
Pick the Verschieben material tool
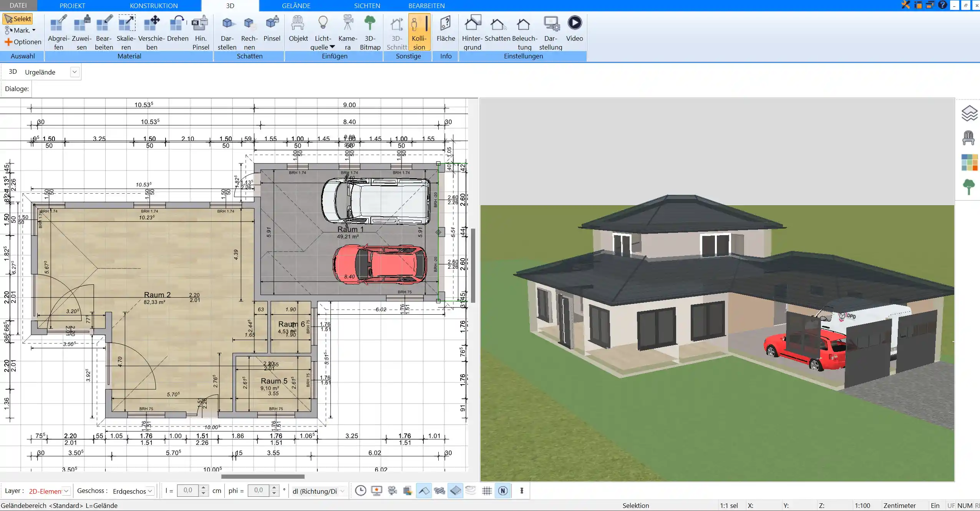point(152,32)
